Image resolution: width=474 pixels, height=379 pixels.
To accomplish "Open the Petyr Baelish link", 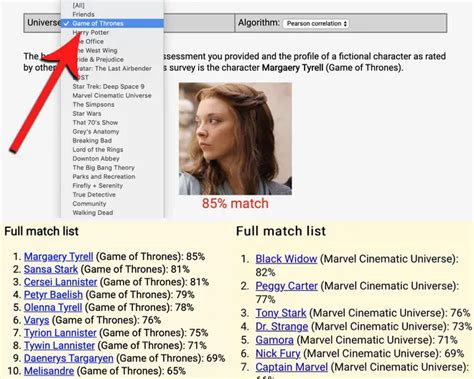I will (x=53, y=294).
